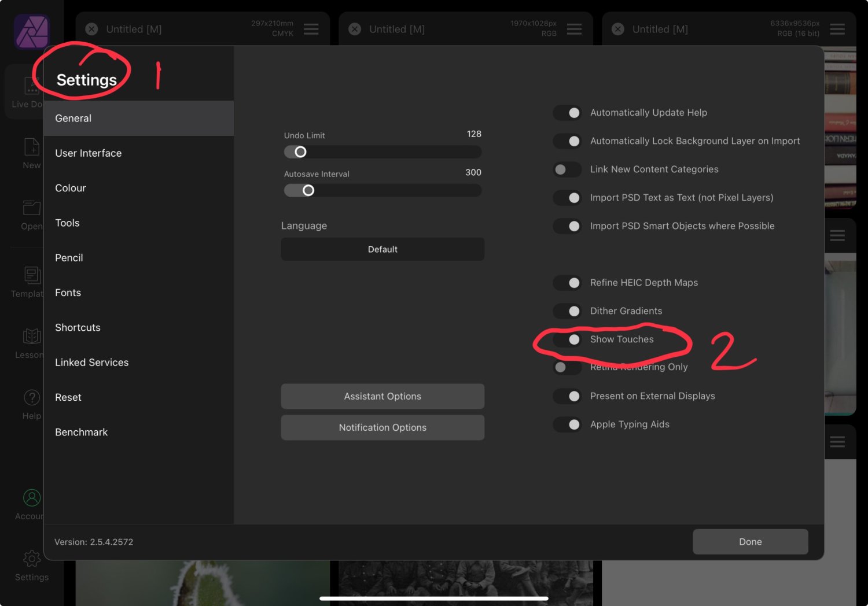868x606 pixels.
Task: Tap the Settings gear icon in sidebar
Action: coord(32,558)
